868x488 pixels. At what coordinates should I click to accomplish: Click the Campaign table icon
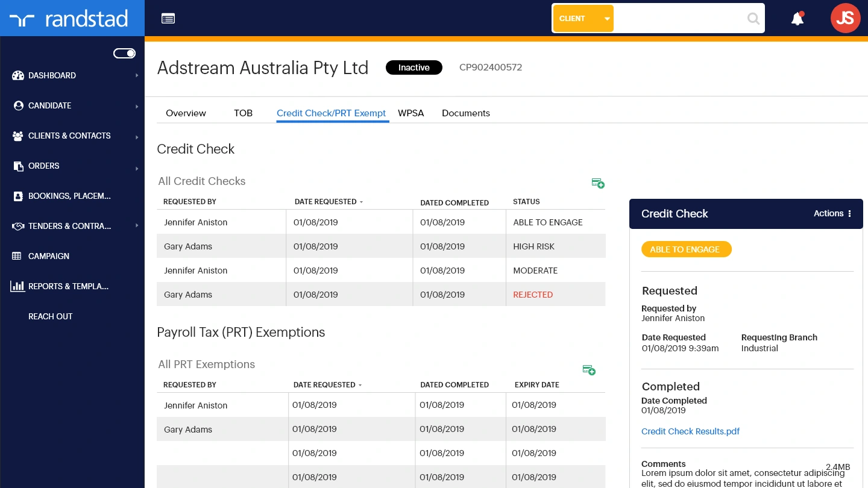(17, 256)
